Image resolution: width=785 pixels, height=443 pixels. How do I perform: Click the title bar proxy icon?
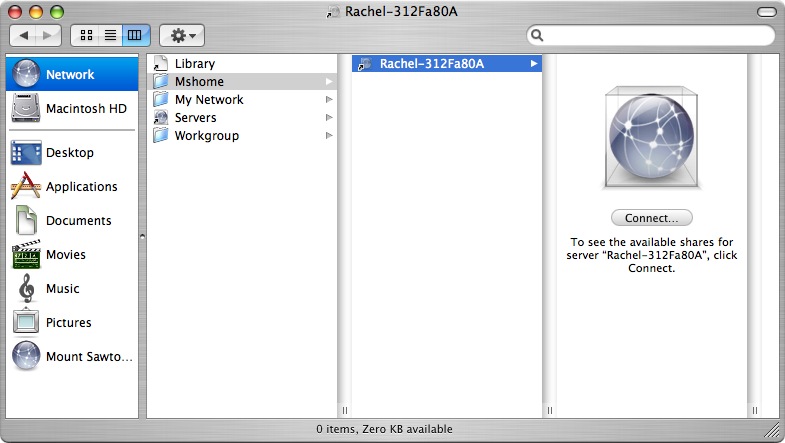[333, 12]
